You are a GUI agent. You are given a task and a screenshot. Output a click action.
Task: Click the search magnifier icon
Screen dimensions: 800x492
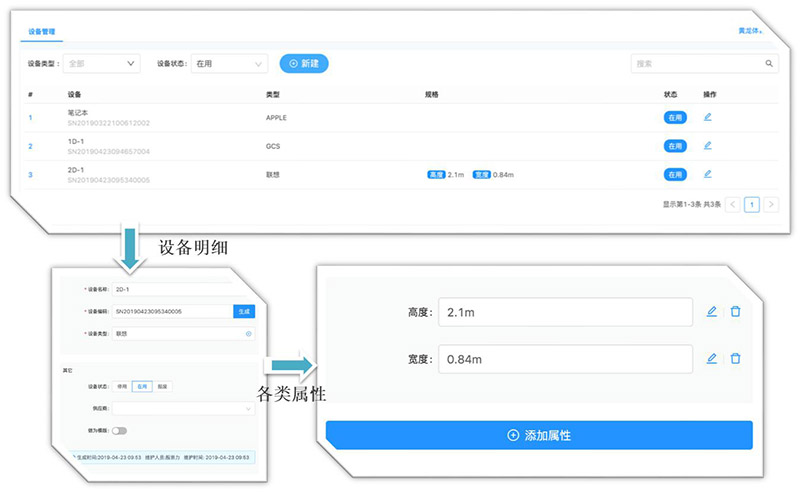(x=769, y=64)
